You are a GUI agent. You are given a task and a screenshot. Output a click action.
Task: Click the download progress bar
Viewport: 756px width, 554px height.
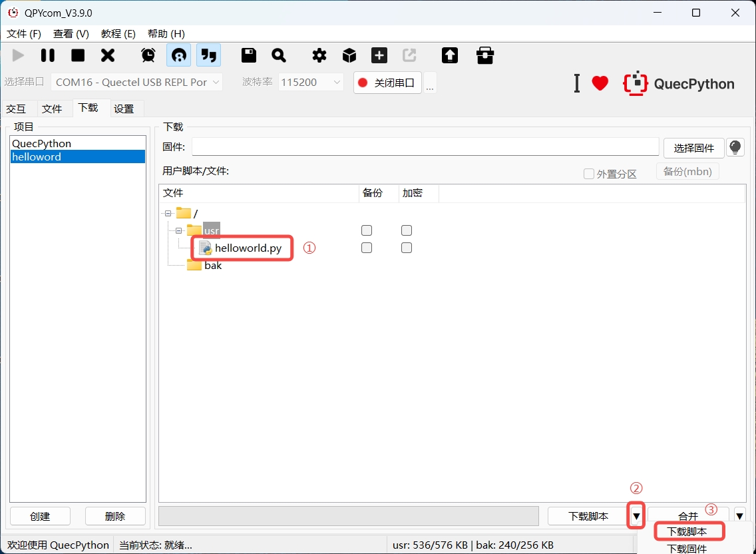pyautogui.click(x=348, y=516)
